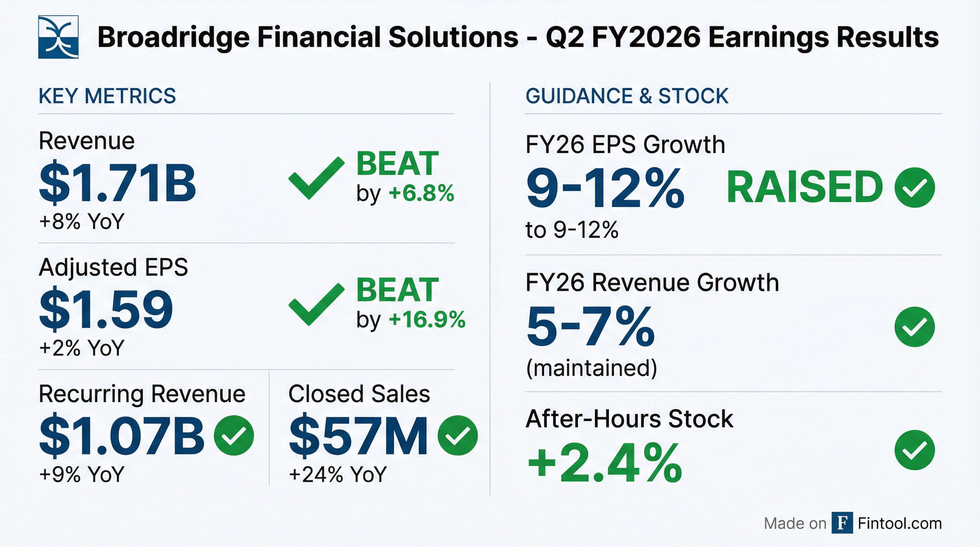Image resolution: width=980 pixels, height=547 pixels.
Task: Click the check circle next to RAISED
Action: pyautogui.click(x=914, y=187)
